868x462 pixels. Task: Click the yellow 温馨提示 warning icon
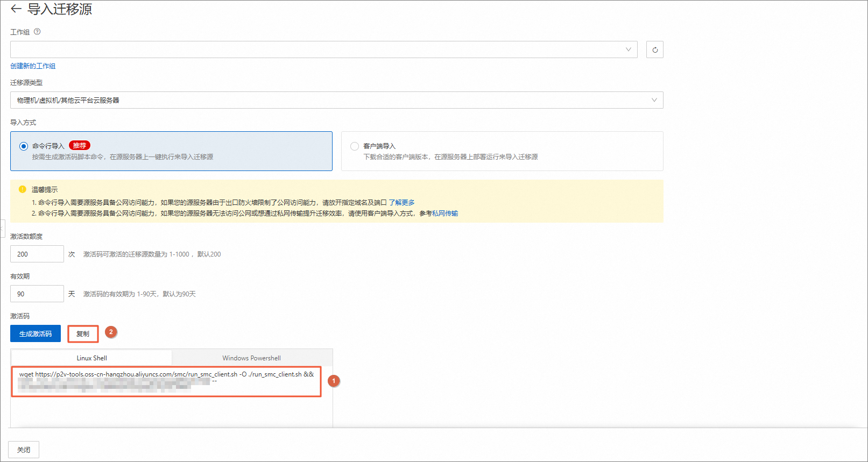point(23,189)
